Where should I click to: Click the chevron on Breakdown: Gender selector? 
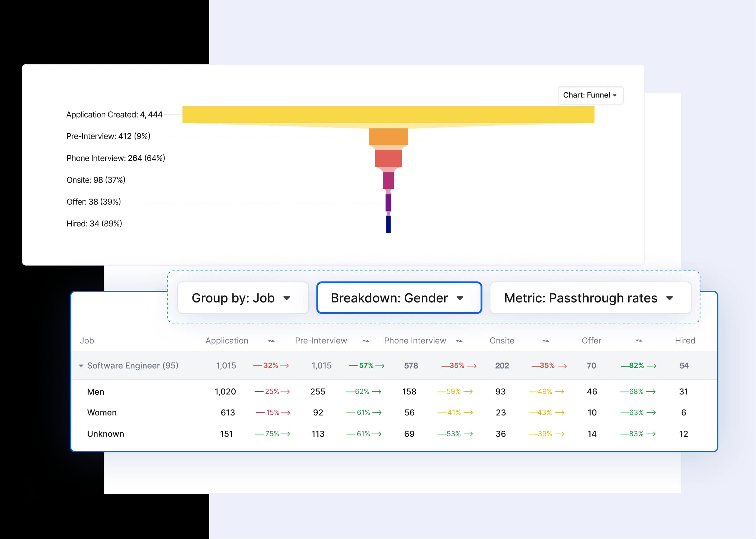point(460,298)
